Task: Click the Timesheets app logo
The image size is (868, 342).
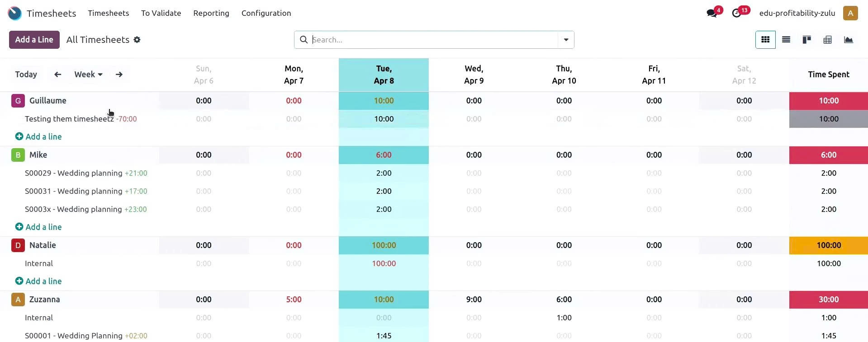Action: point(14,13)
